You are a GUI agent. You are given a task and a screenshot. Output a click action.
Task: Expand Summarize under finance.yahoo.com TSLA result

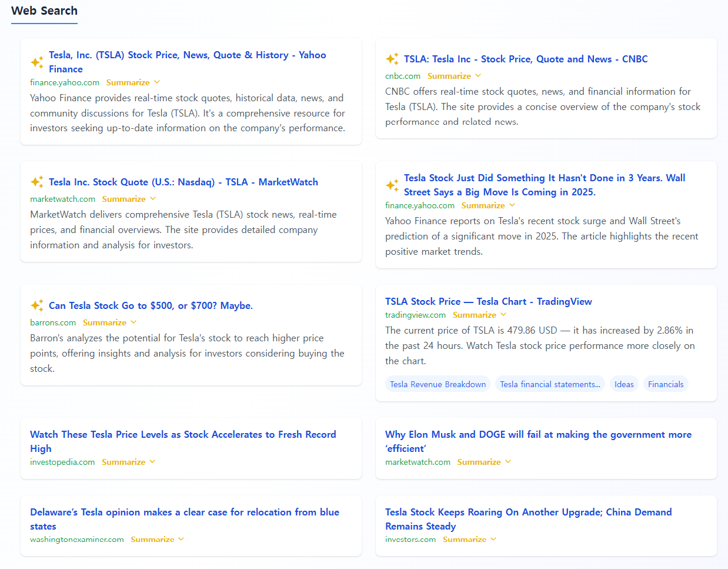coord(133,82)
